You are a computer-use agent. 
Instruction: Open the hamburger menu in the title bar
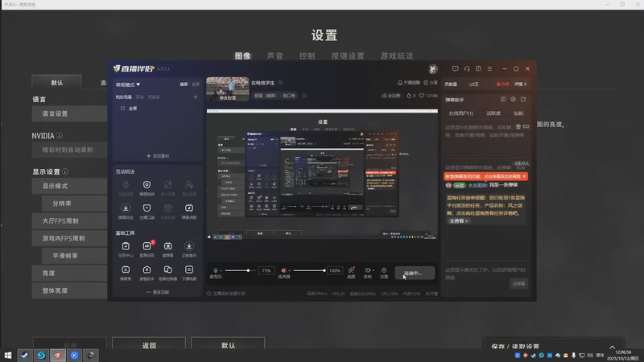click(489, 68)
